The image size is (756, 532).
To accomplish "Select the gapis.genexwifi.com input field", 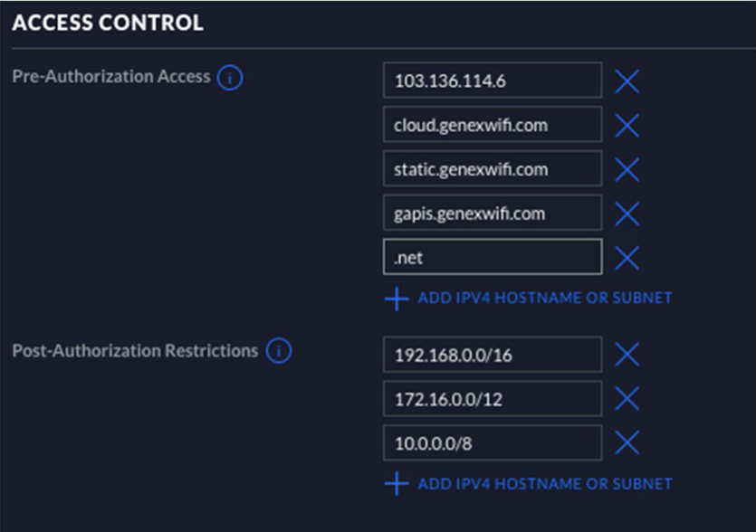I will (x=493, y=213).
